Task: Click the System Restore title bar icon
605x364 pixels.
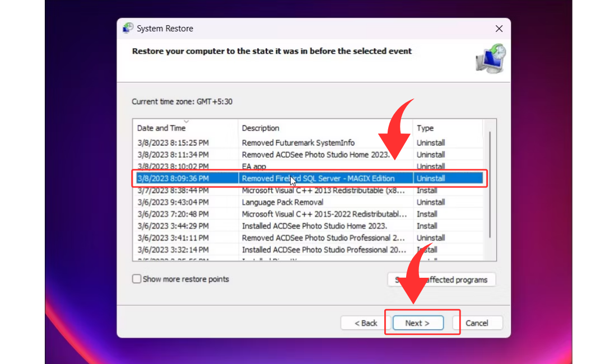Action: (x=128, y=29)
